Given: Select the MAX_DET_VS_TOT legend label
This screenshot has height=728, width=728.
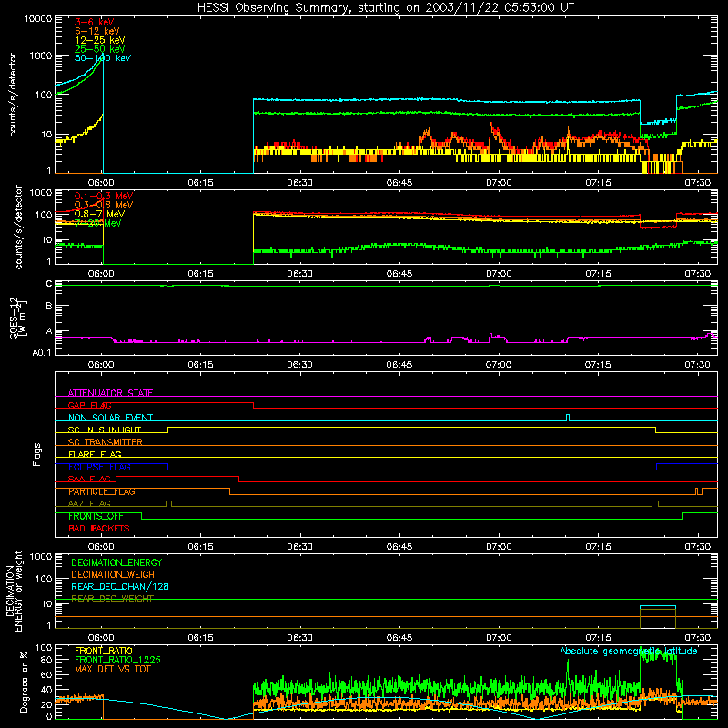Looking at the screenshot, I should [113, 669].
